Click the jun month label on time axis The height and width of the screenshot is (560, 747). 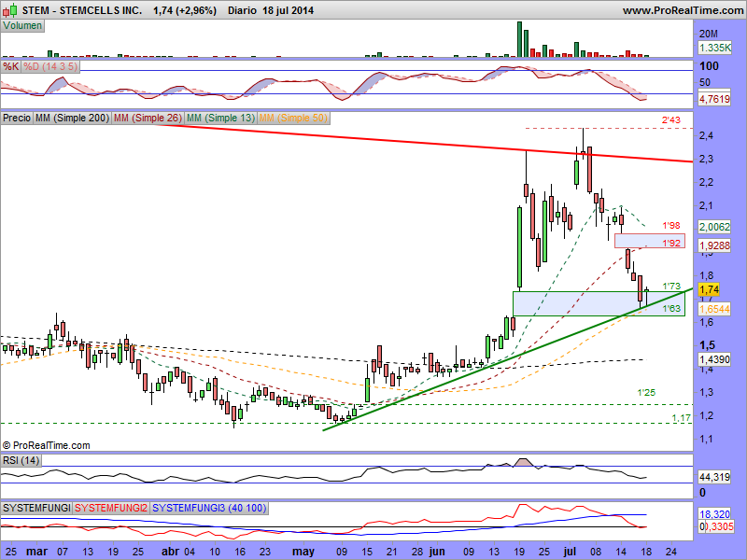tap(437, 552)
